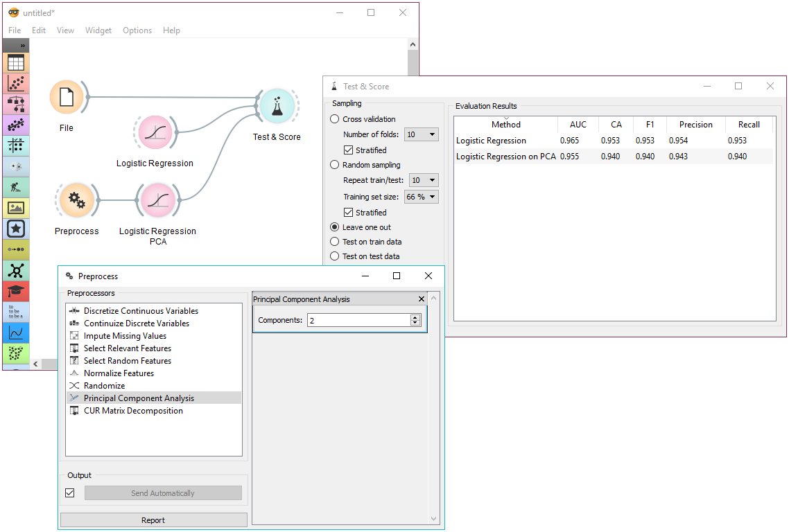Screen dimensions: 789x532
Task: Open the Options menu
Action: [137, 30]
